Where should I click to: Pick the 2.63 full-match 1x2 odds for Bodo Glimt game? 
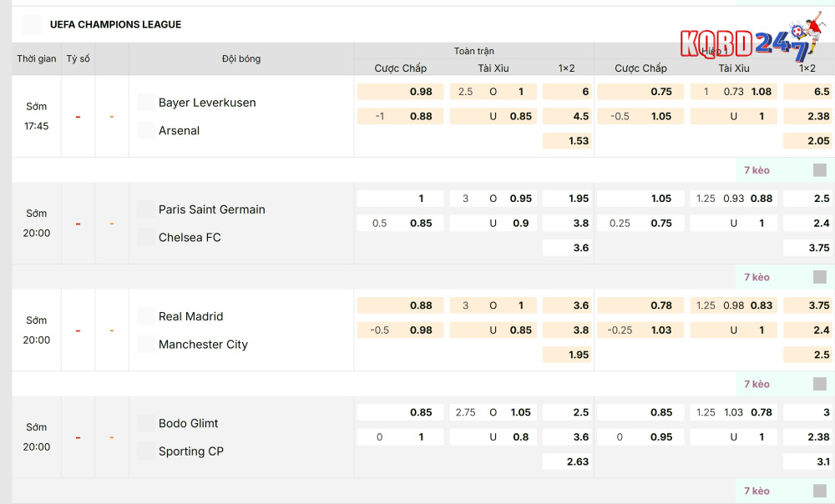coord(579,461)
